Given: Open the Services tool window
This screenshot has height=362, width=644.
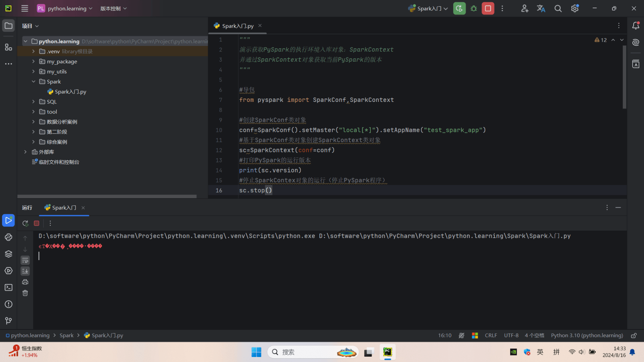Looking at the screenshot, I should 8,271.
